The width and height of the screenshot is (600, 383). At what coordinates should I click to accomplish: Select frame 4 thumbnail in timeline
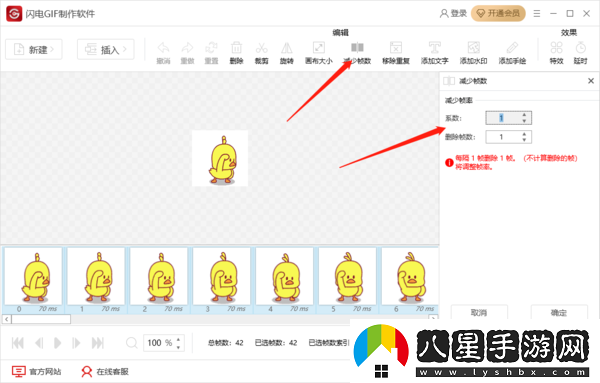point(284,280)
